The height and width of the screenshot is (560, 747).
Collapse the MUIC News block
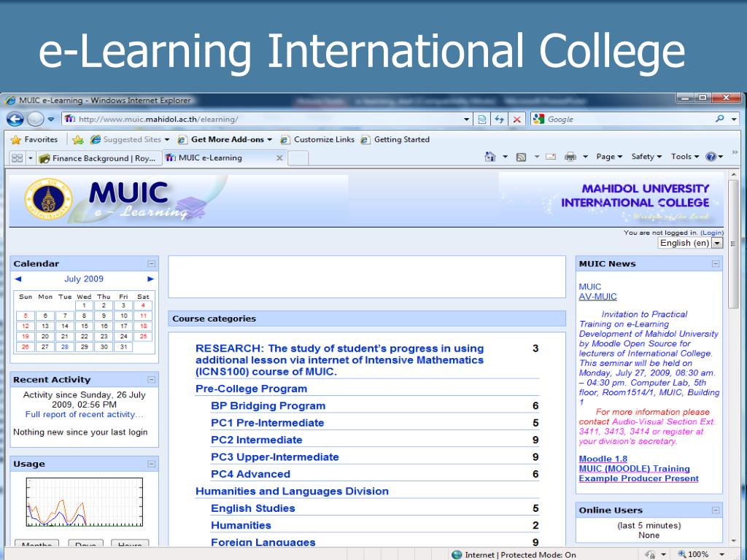coord(716,264)
